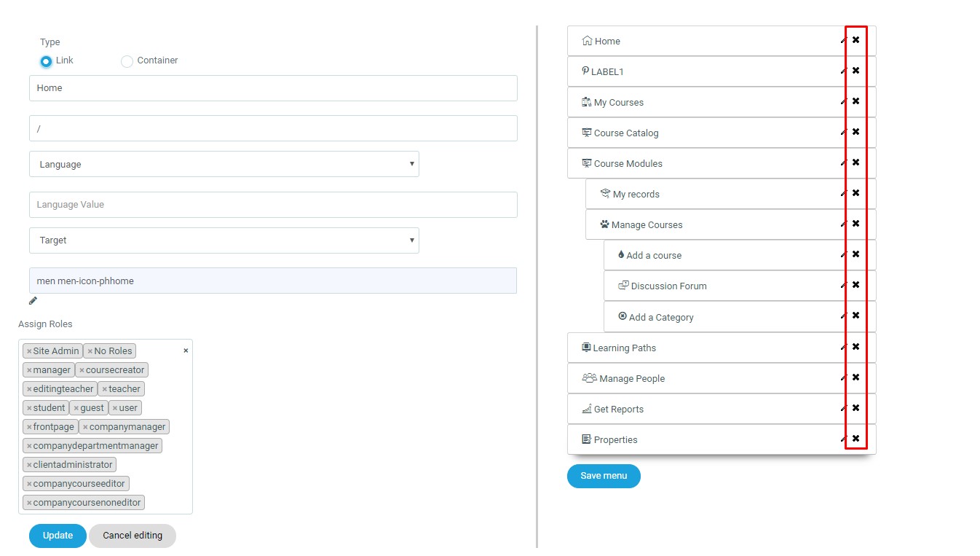Click the Language Value input field
Screen dimensions: 980x556
pyautogui.click(x=273, y=205)
